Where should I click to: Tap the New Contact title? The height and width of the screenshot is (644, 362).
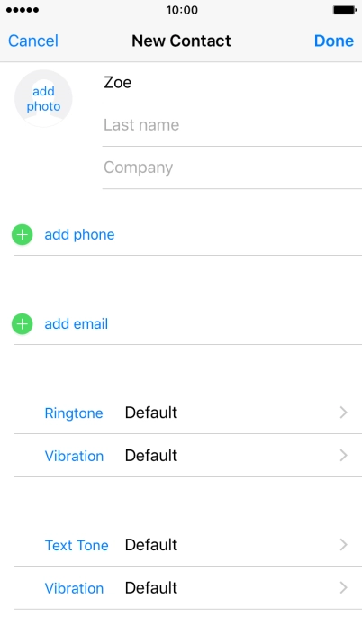tap(181, 41)
